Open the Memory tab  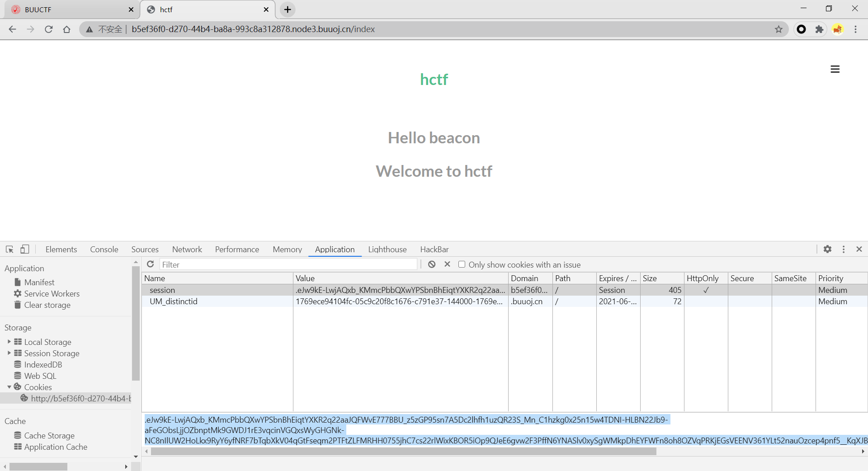point(287,249)
